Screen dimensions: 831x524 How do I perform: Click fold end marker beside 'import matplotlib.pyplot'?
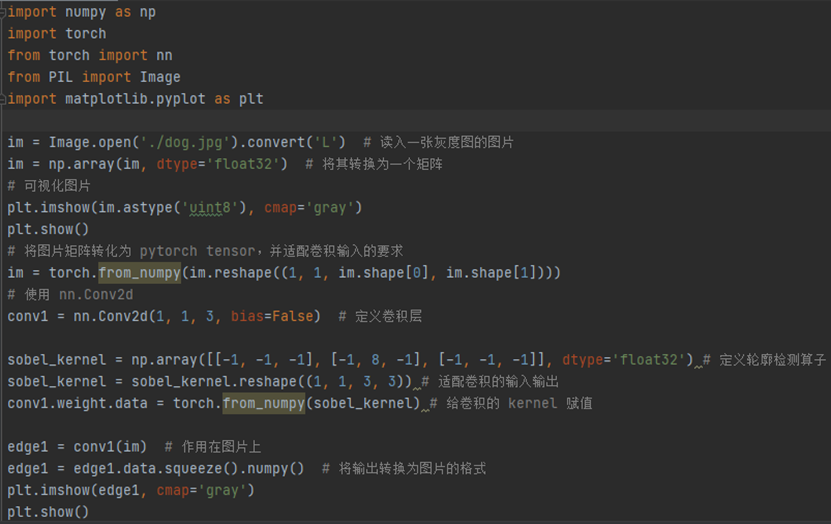point(3,99)
